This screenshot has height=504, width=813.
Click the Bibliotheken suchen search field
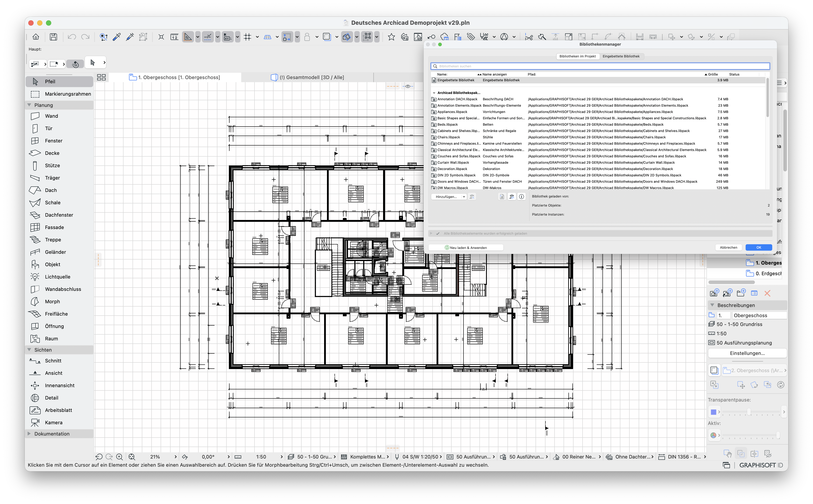coord(600,66)
